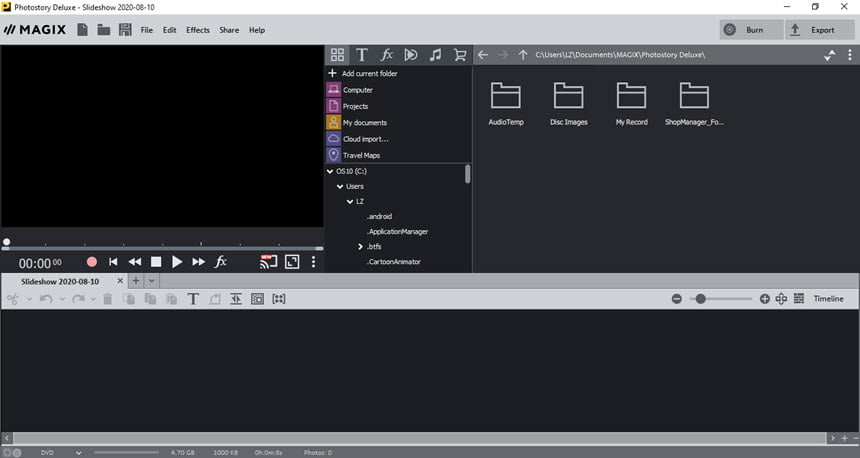Open the shopping cart store tab
Image resolution: width=860 pixels, height=458 pixels.
[460, 55]
